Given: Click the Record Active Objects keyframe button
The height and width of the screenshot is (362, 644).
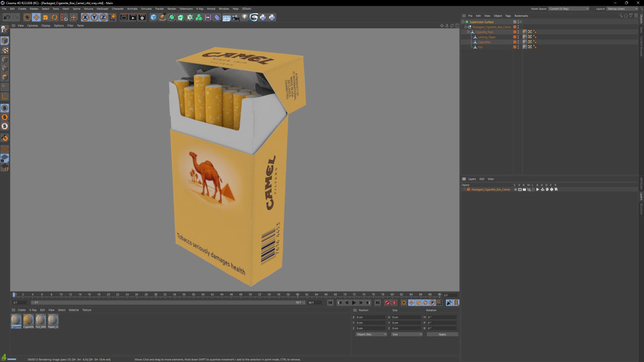Looking at the screenshot, I should pos(387,303).
